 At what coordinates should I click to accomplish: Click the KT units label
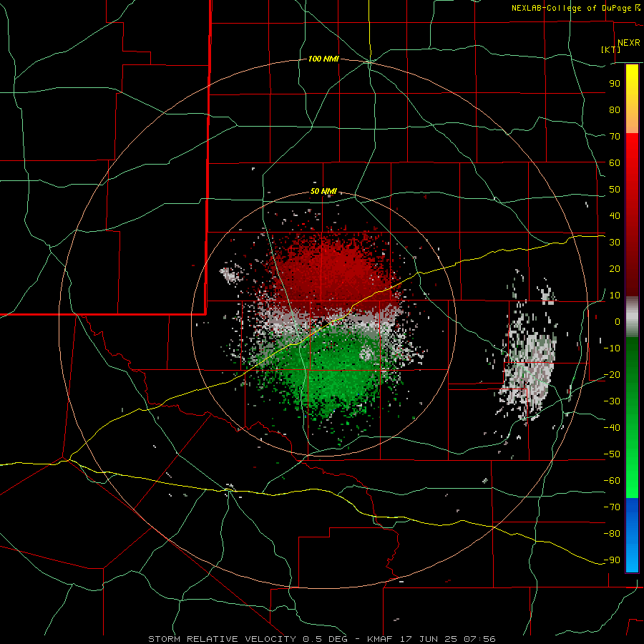tap(611, 49)
